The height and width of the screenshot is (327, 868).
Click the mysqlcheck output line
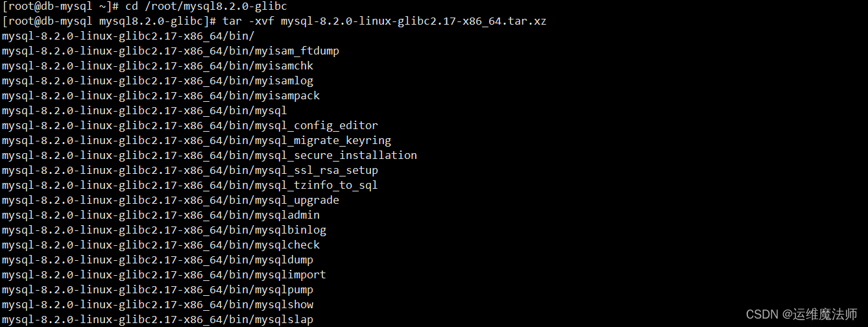(161, 245)
